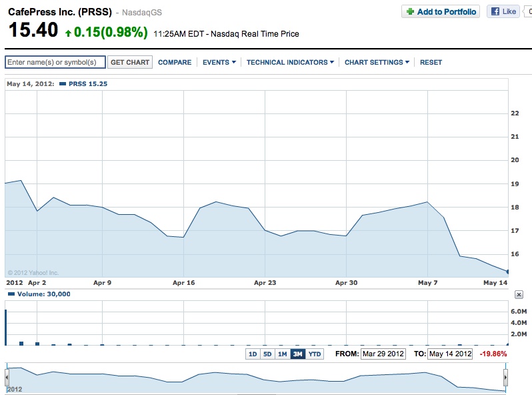Click the Apr 23 axis label
532x395 pixels.
[265, 283]
